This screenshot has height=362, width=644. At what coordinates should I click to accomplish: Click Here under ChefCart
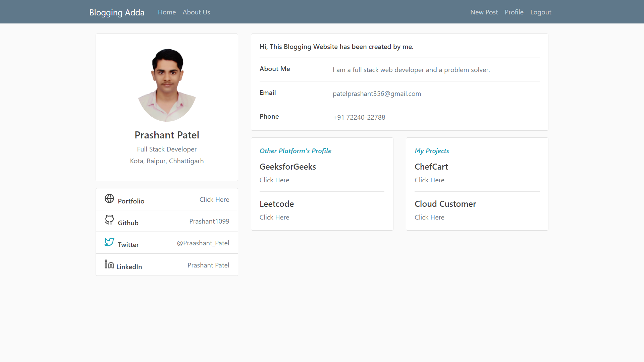429,180
